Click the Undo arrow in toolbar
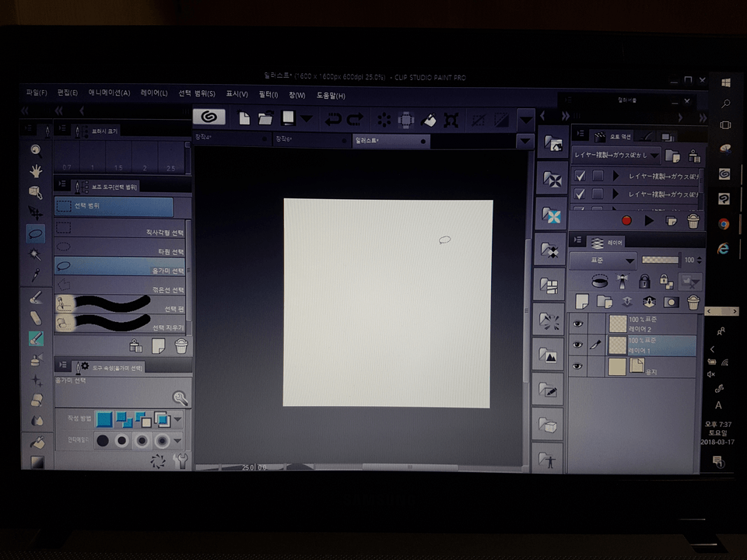Image resolution: width=747 pixels, height=560 pixels. [333, 119]
